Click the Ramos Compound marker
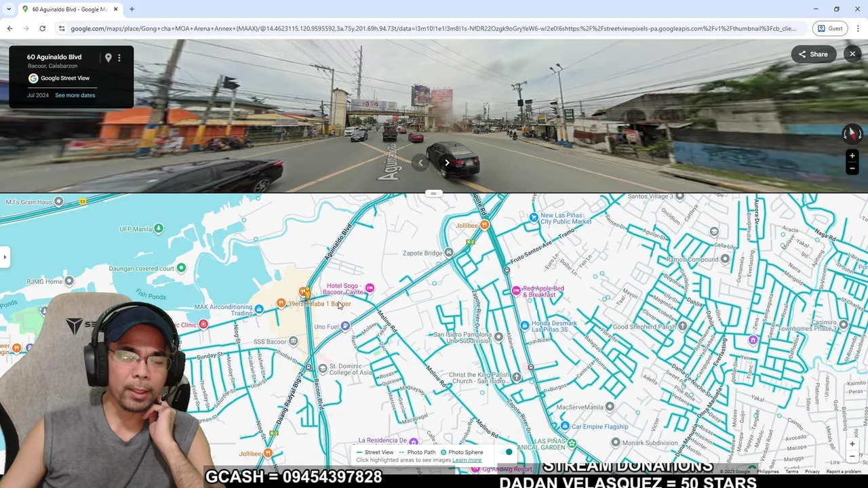The image size is (868, 488). point(726,259)
